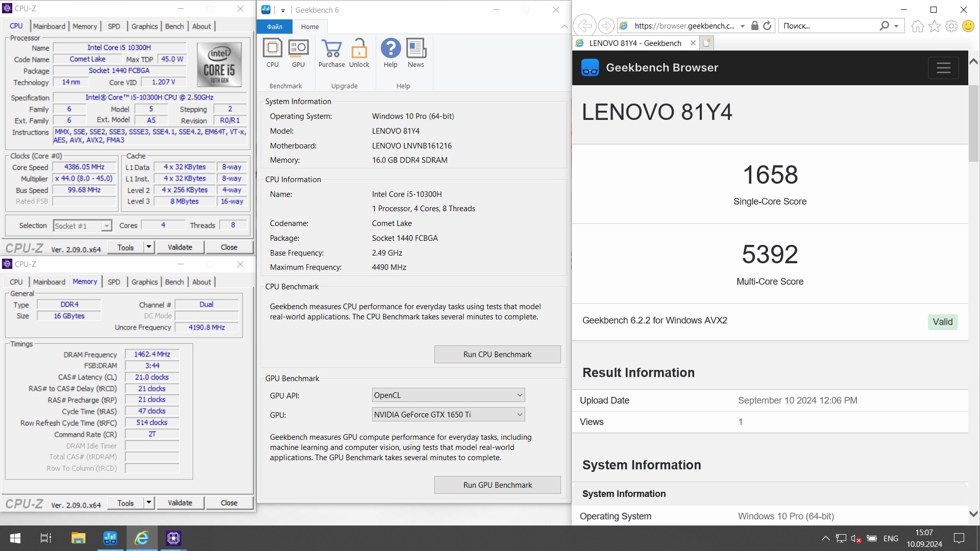Switch to SPD tab in top CPU-Z
This screenshot has width=980, height=551.
(x=114, y=26)
